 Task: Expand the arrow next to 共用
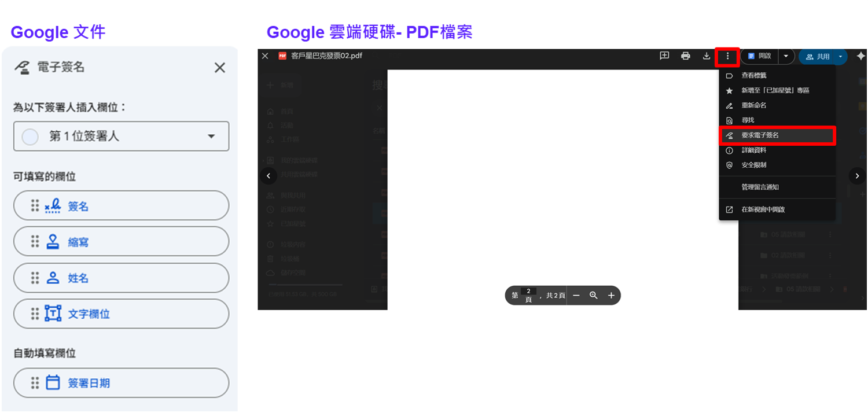(x=841, y=57)
